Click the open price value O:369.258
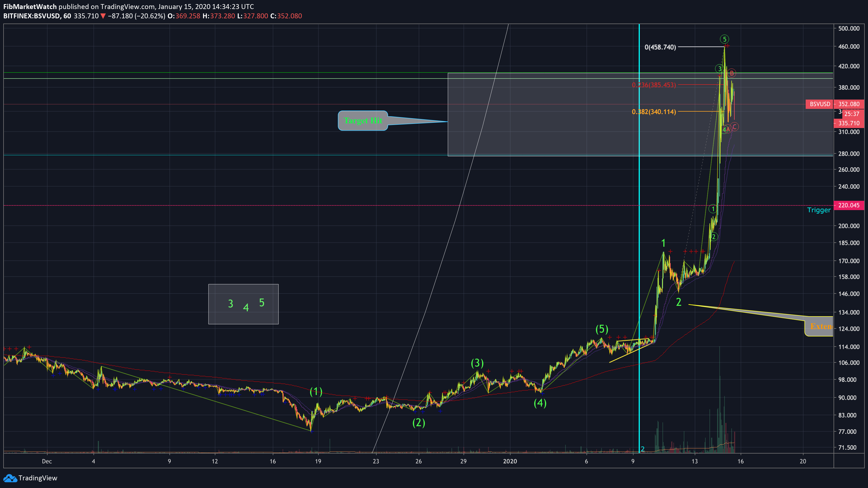 coord(184,16)
